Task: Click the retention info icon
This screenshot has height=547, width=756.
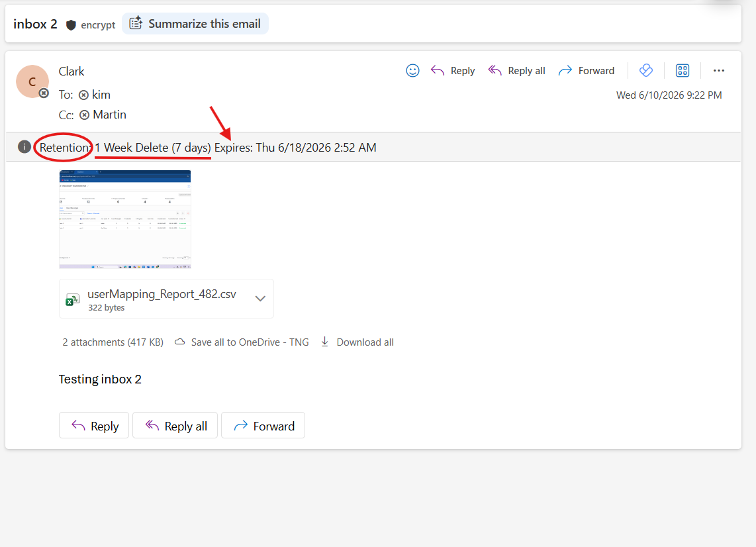Action: 24,146
